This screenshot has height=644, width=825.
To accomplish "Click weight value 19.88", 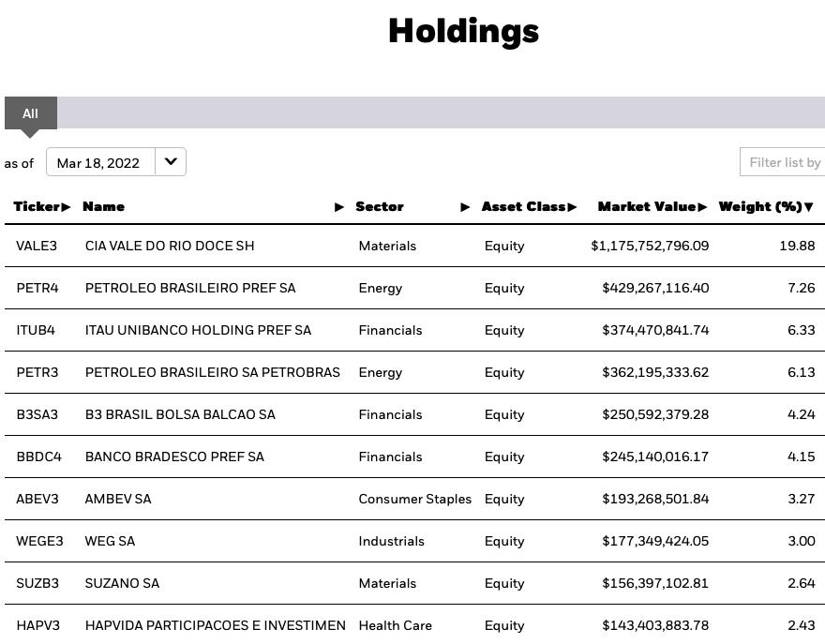I will tap(797, 246).
